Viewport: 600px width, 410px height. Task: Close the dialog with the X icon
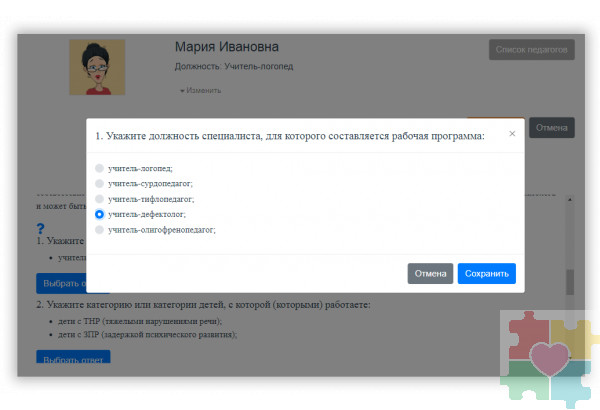512,133
